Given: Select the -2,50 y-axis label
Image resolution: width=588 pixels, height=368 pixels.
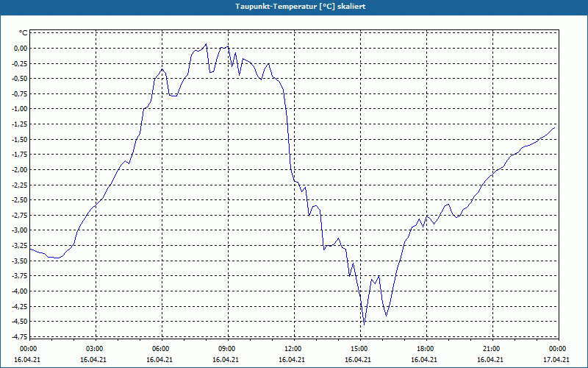Looking at the screenshot, I should pos(20,199).
